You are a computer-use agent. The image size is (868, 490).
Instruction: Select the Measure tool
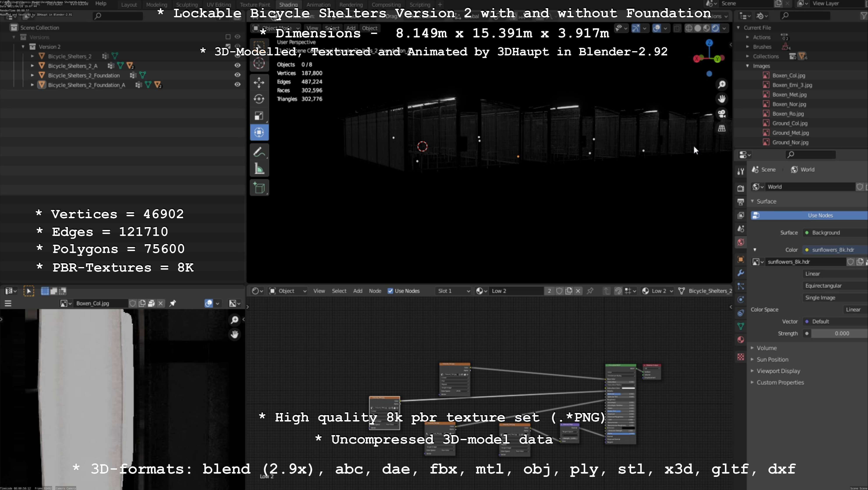pyautogui.click(x=259, y=169)
